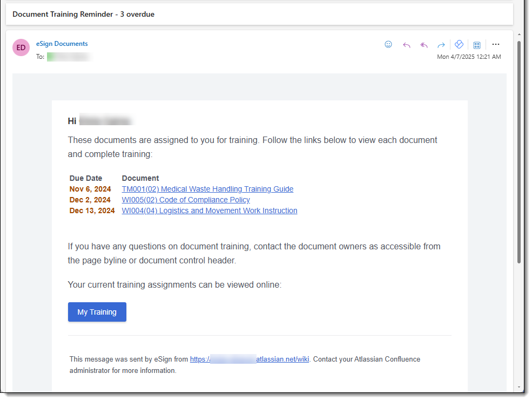Reply to the eSign Documents email
This screenshot has height=401, width=532.
[407, 45]
